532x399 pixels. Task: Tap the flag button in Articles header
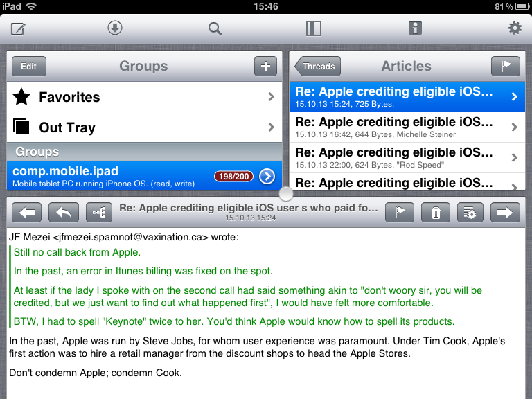click(x=506, y=66)
